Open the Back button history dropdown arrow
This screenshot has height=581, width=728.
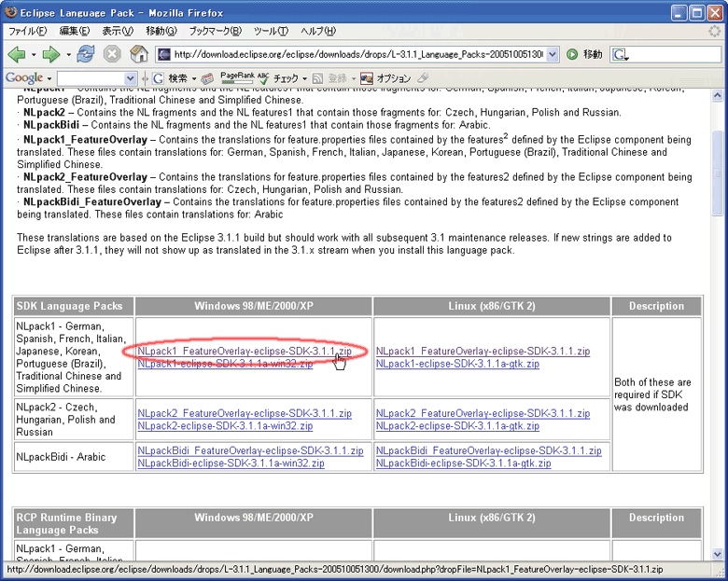(x=34, y=55)
